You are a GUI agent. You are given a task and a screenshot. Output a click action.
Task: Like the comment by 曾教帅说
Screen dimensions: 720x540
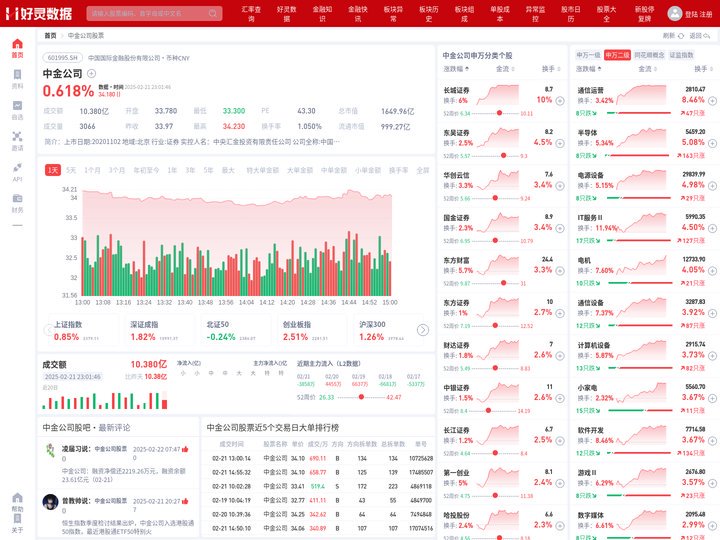click(x=185, y=501)
